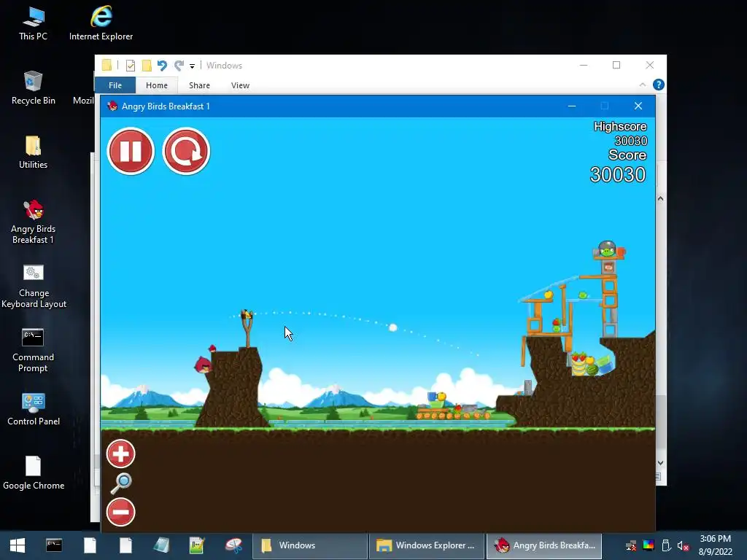Open the Google Chrome desktop file
This screenshot has width=747, height=560.
(x=34, y=473)
